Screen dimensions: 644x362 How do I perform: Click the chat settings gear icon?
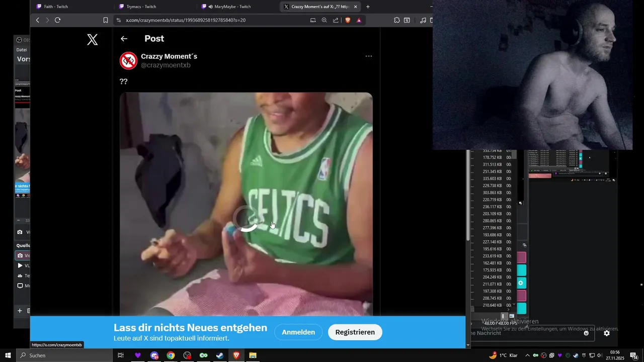coord(607,333)
